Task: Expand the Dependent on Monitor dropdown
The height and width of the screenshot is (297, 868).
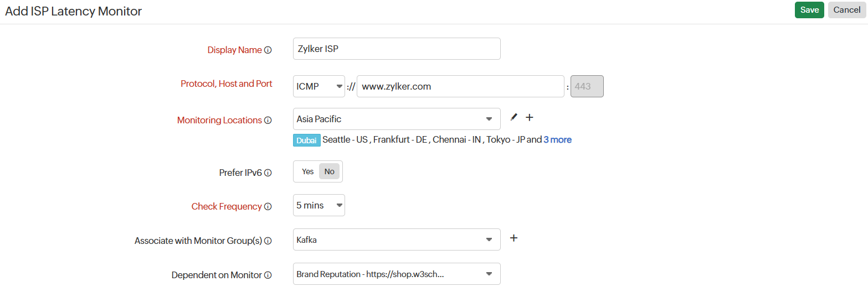Action: coord(396,274)
